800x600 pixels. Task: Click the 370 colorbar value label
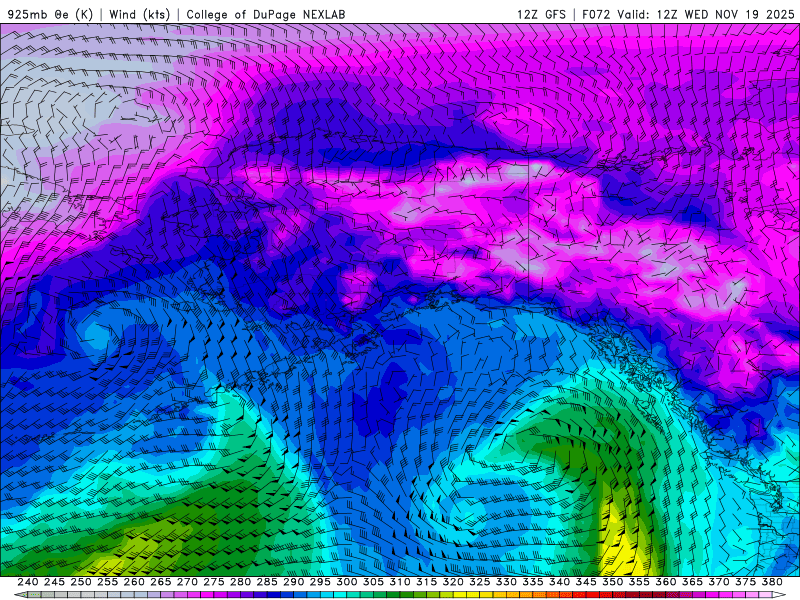(718, 582)
